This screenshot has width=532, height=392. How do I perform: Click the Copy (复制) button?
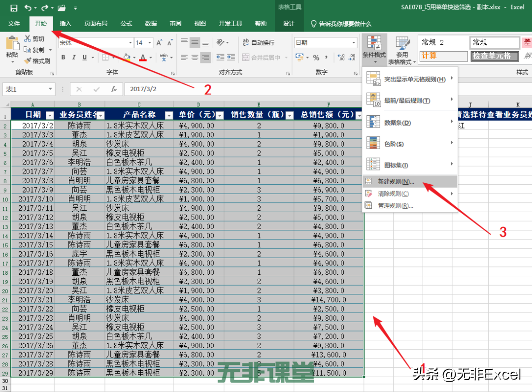pos(34,50)
